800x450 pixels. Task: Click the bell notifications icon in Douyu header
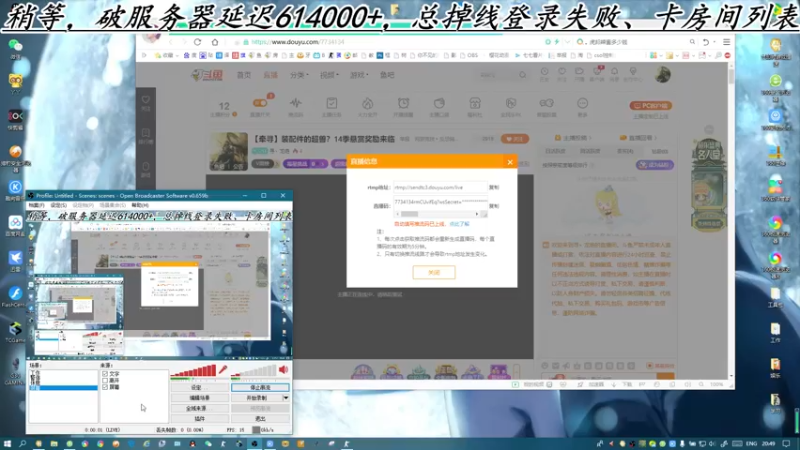[x=614, y=72]
